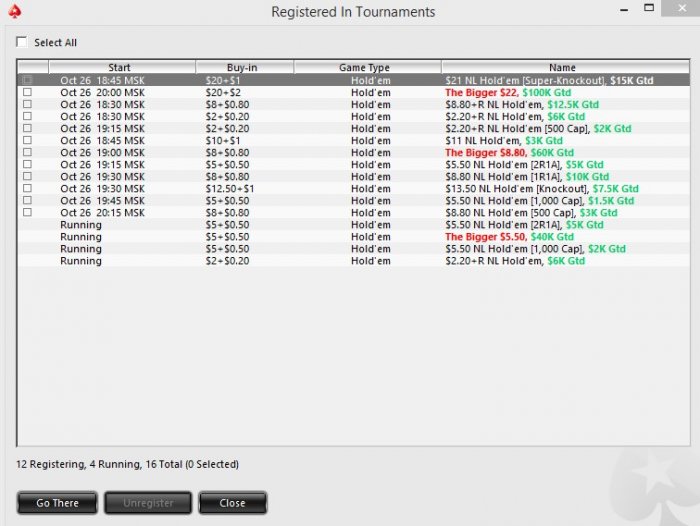The height and width of the screenshot is (526, 700).
Task: Sort tournaments by the Buy-in column header
Action: pos(244,67)
